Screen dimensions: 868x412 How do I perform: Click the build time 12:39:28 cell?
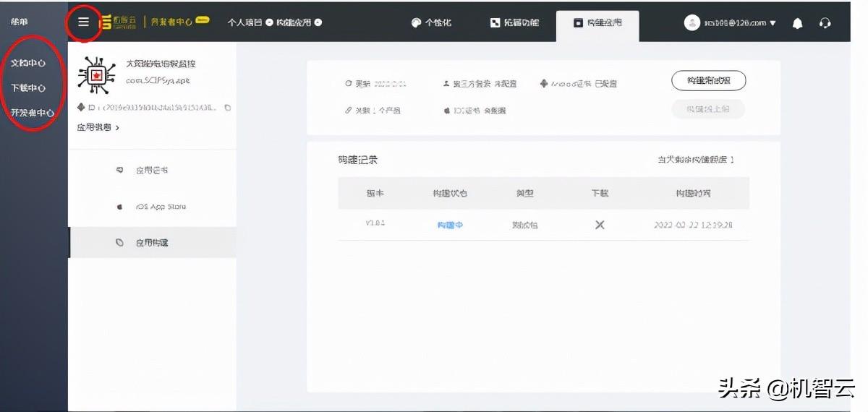[694, 226]
